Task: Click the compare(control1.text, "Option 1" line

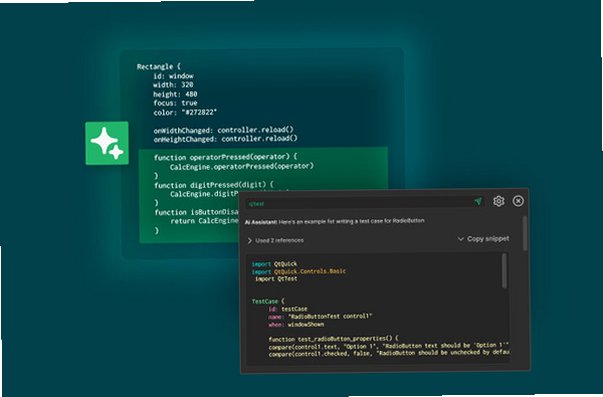Action: pos(389,346)
